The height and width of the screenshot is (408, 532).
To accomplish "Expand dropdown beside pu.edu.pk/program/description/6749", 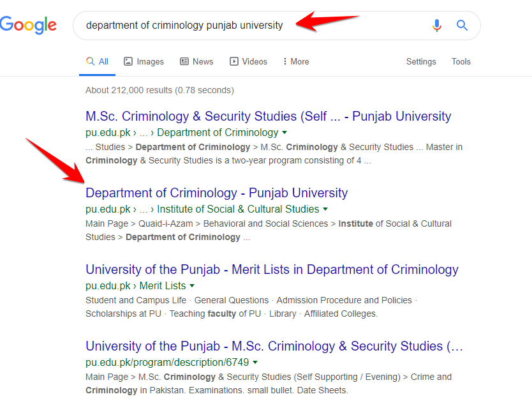I will point(255,363).
